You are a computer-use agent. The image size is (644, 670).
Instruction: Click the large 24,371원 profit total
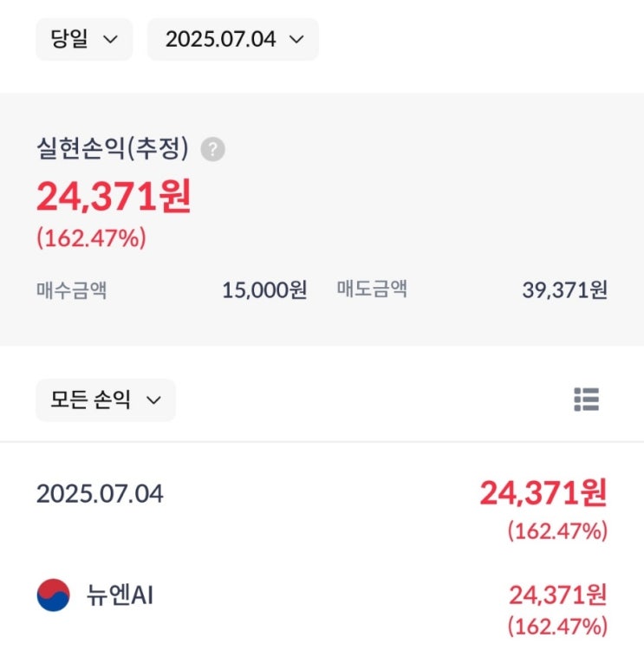click(x=114, y=197)
